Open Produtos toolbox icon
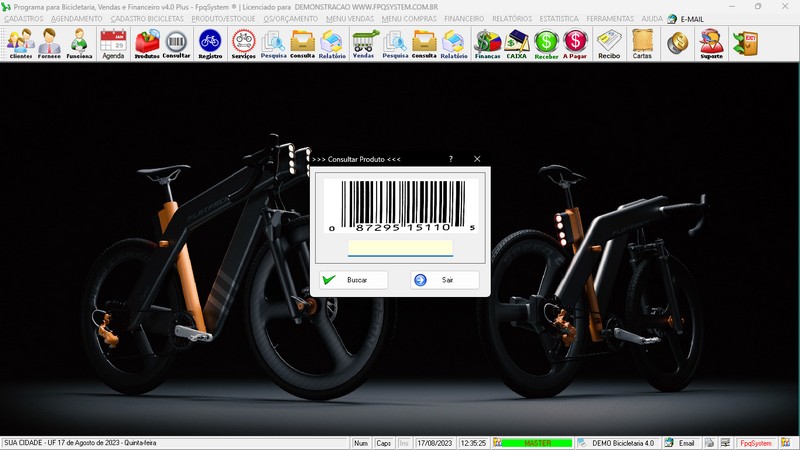The height and width of the screenshot is (450, 800). (147, 44)
